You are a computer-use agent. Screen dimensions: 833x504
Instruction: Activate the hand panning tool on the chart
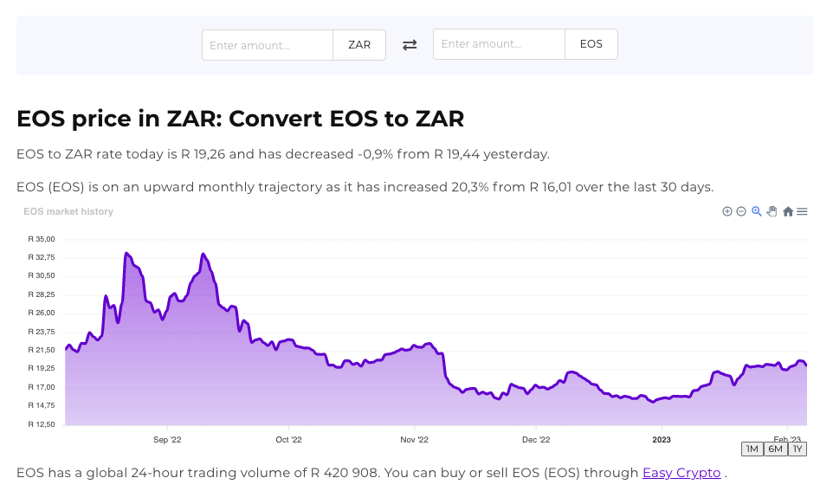[x=772, y=211]
